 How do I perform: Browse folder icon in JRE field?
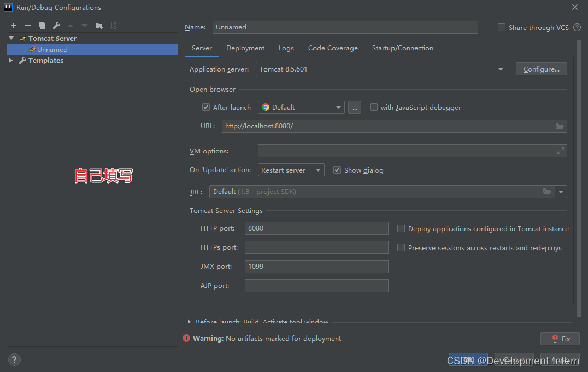coord(547,192)
